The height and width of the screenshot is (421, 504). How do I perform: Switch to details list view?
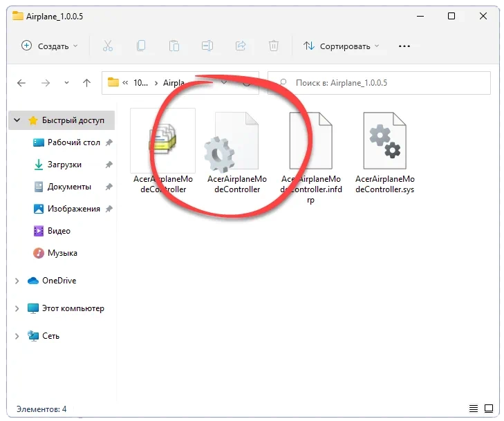coord(474,409)
